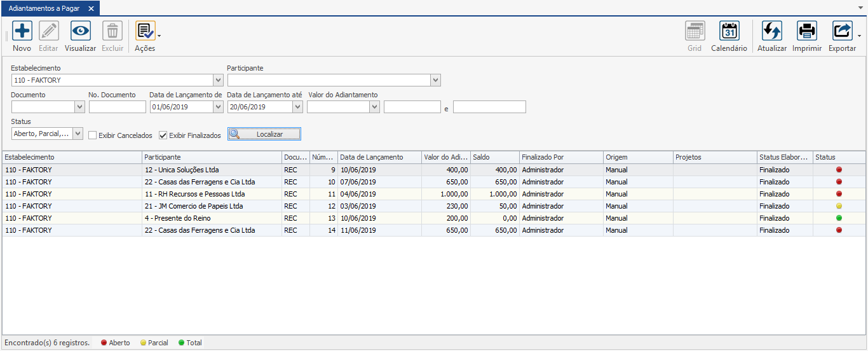Click the Localizar search button
Viewport: 868px width, 351px height.
264,134
